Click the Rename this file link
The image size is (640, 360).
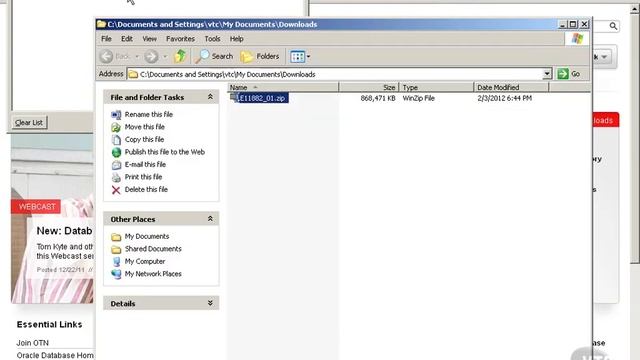click(149, 114)
